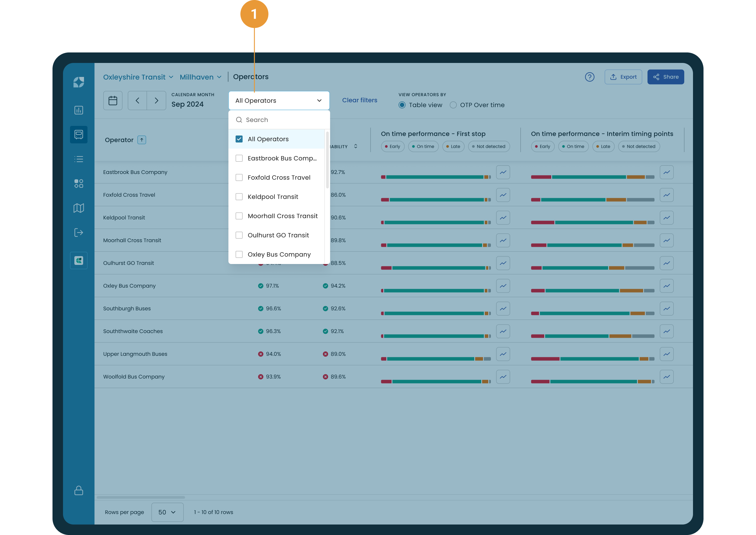Uncheck the All Operators checkbox

(239, 139)
